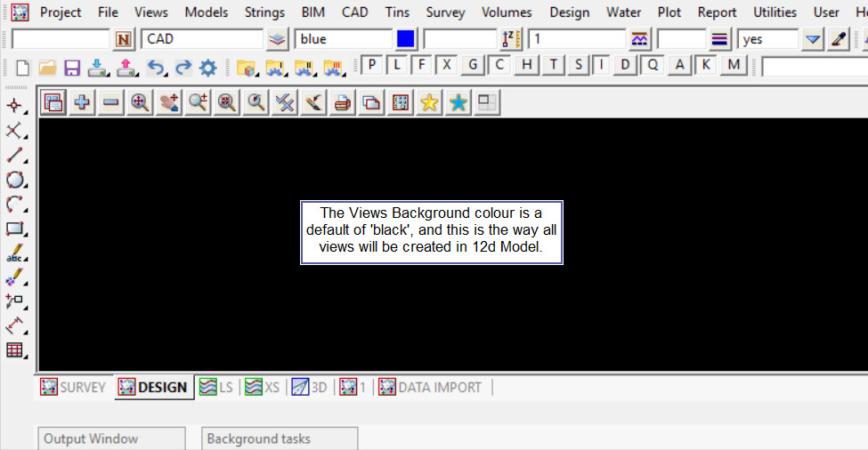Click the blue colour swatch
868x450 pixels.
click(x=406, y=39)
